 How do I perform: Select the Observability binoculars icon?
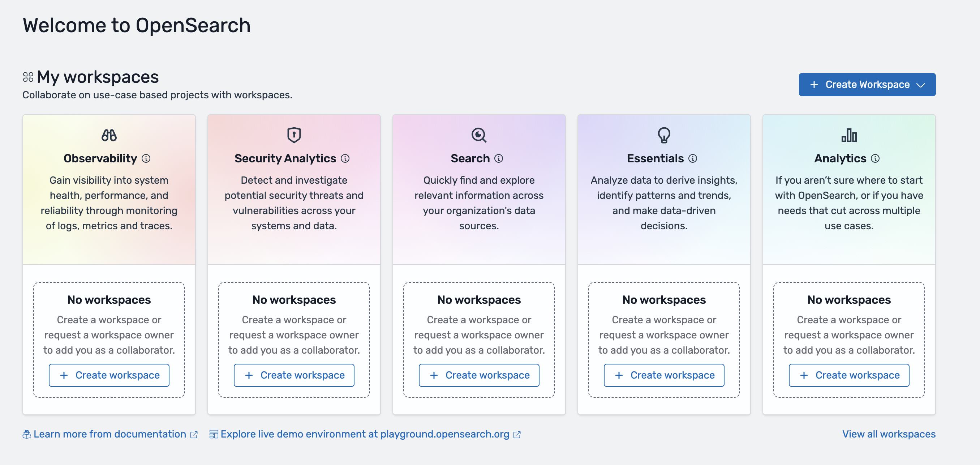(109, 135)
